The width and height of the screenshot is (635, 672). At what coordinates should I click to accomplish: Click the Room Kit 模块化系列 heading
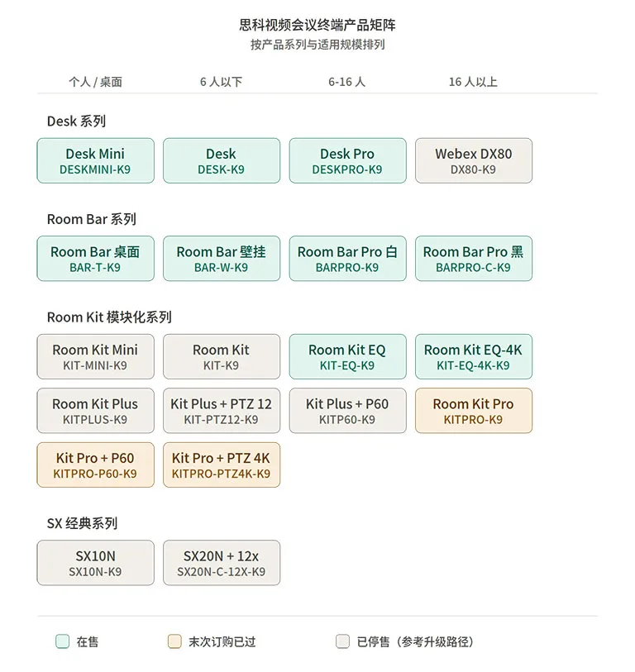click(109, 317)
